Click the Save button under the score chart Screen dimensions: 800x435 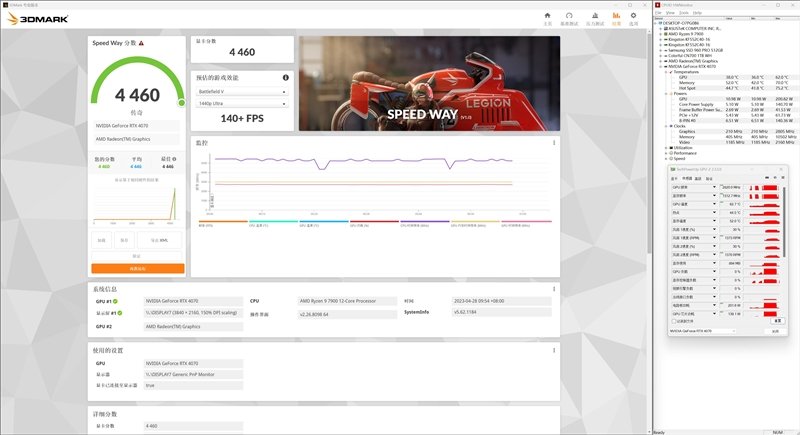point(124,240)
